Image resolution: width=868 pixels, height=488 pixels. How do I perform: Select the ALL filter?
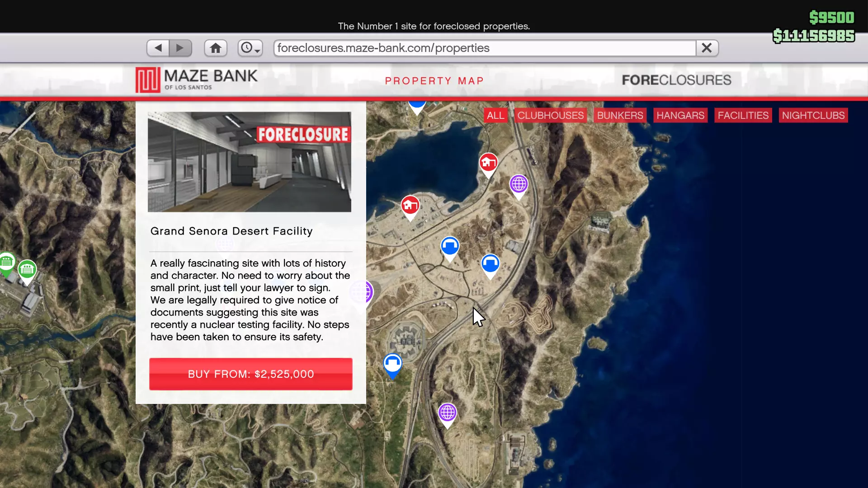point(495,115)
